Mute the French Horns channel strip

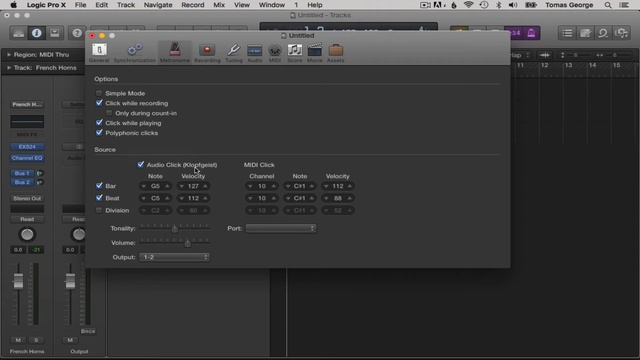18,340
